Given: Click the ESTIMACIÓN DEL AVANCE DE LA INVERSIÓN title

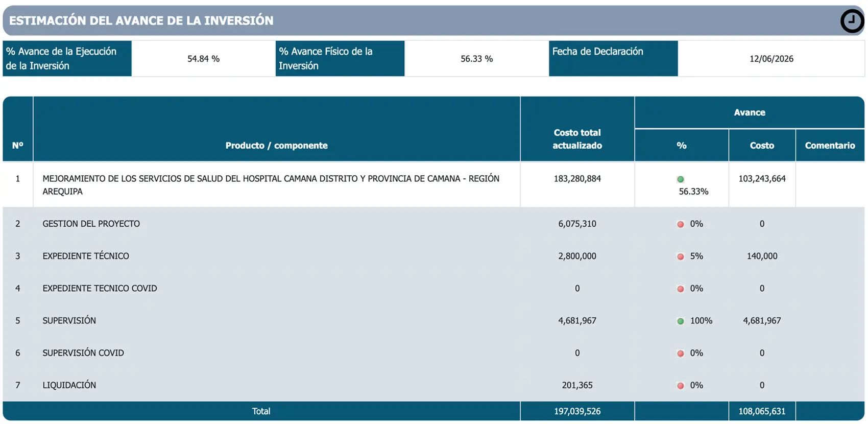Looking at the screenshot, I should coord(141,21).
